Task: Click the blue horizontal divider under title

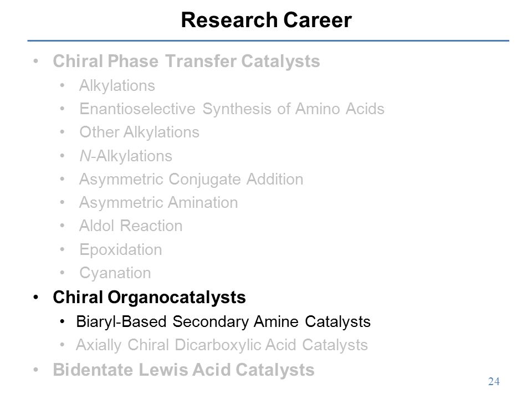Action: coord(268,40)
